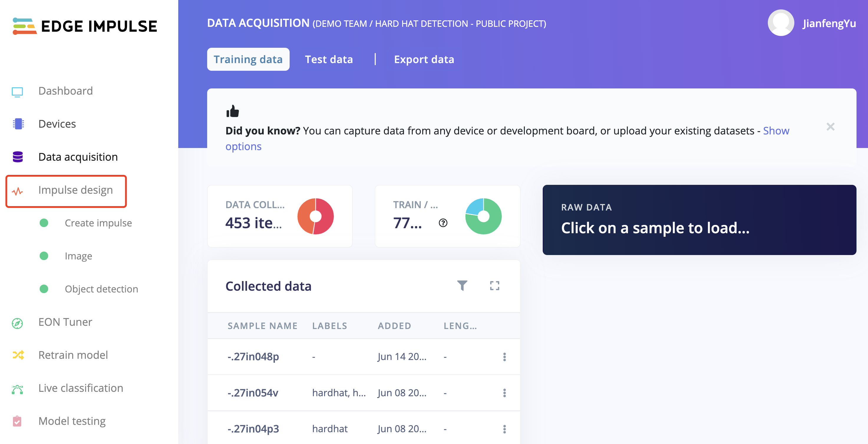The image size is (868, 444).
Task: Click the Data acquisition database icon
Action: (17, 157)
